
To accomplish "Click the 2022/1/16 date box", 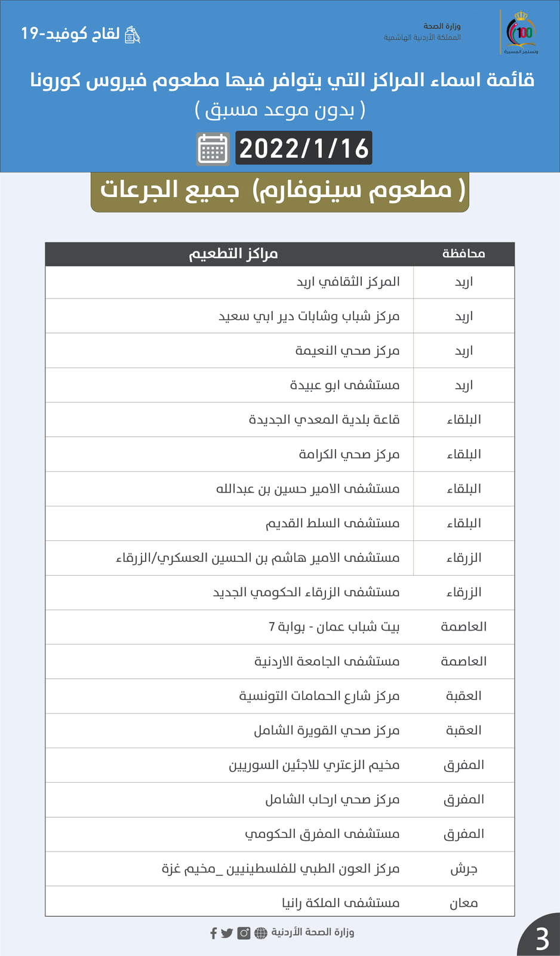I will click(x=304, y=148).
